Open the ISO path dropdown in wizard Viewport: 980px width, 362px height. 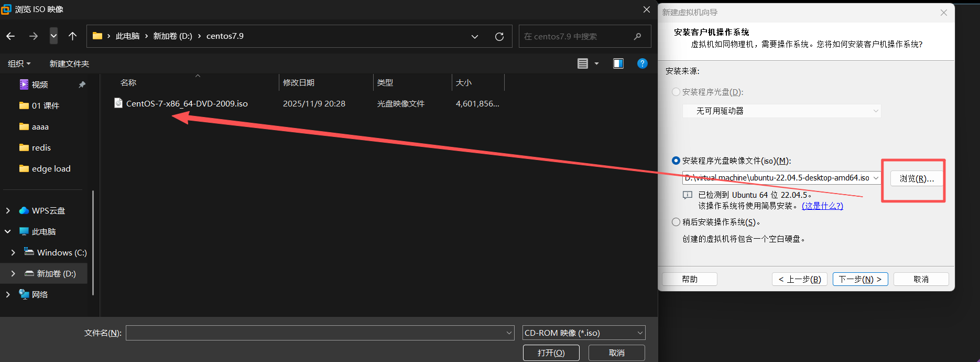(876, 178)
